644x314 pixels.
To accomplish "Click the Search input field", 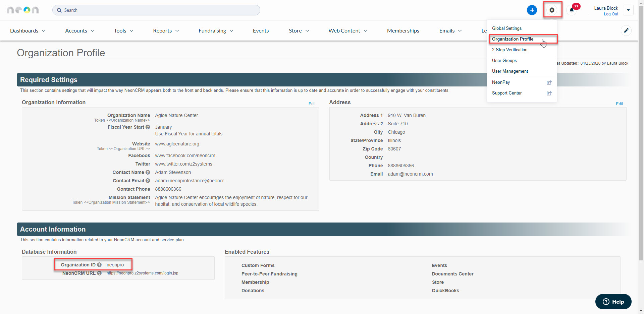I will point(156,10).
